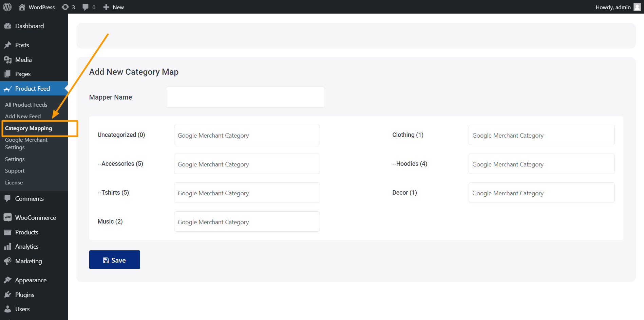The width and height of the screenshot is (644, 320).
Task: Open Google Merchant Category for Tshirts
Action: (247, 193)
